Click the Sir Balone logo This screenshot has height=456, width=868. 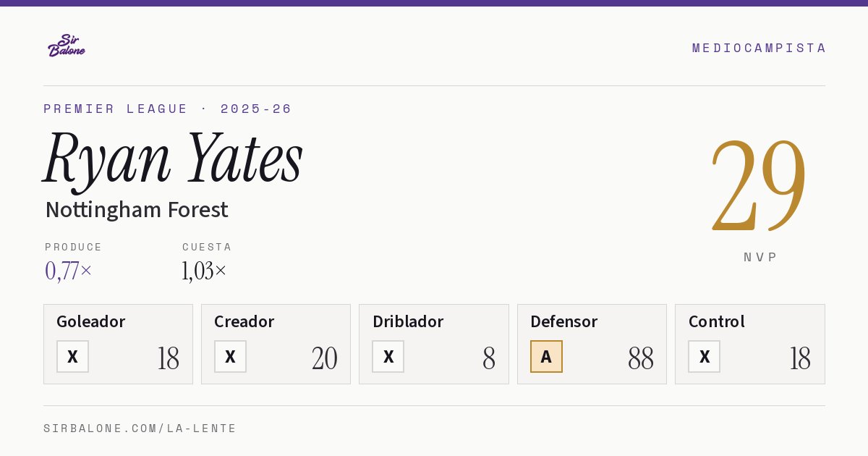67,46
